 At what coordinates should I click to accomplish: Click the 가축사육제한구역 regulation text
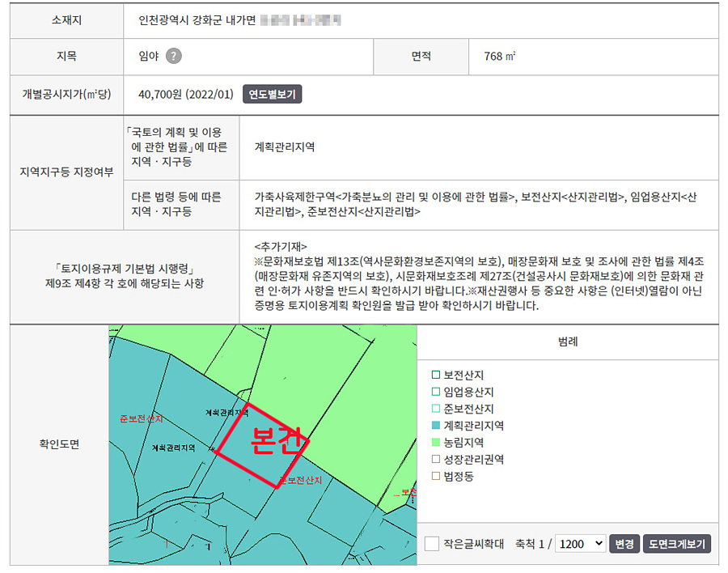pos(293,196)
